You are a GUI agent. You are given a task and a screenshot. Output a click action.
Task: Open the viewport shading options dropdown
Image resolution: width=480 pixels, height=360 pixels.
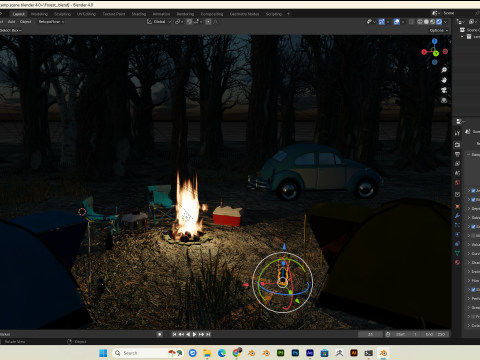(446, 22)
